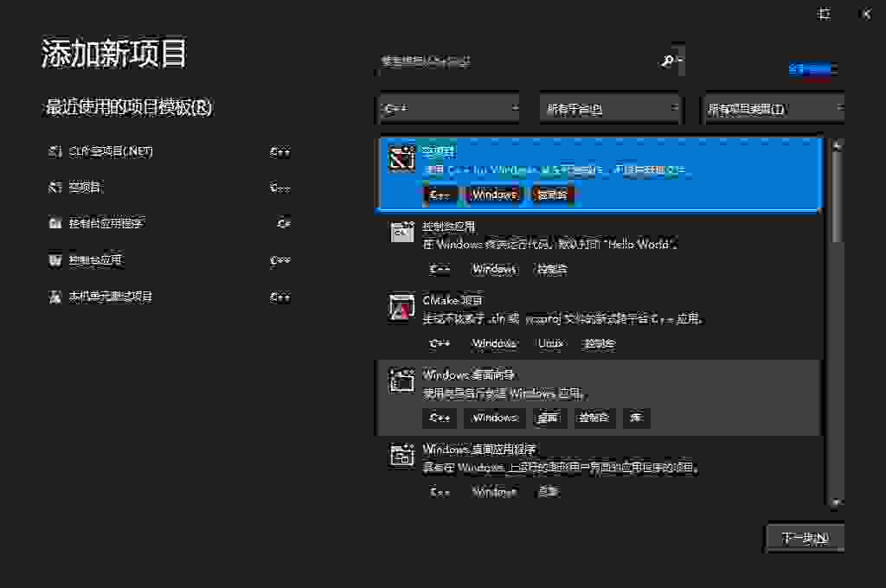The width and height of the screenshot is (886, 588).
Task: Click the 控制台 tag on the 控制台应用 row
Action: [551, 269]
